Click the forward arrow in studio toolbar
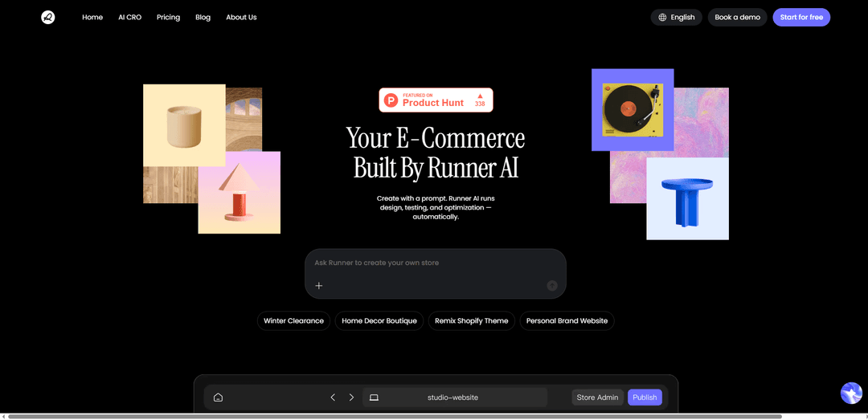Image resolution: width=868 pixels, height=420 pixels. click(351, 398)
